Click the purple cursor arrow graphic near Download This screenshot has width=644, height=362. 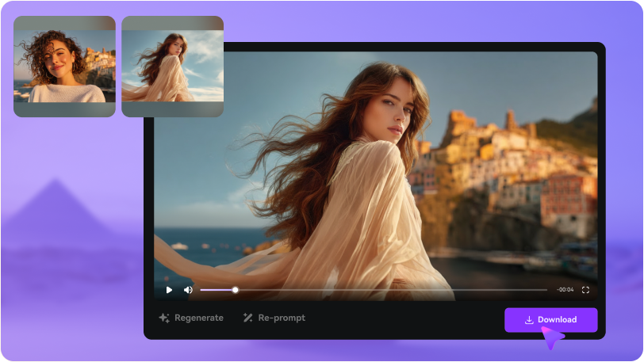pyautogui.click(x=552, y=337)
